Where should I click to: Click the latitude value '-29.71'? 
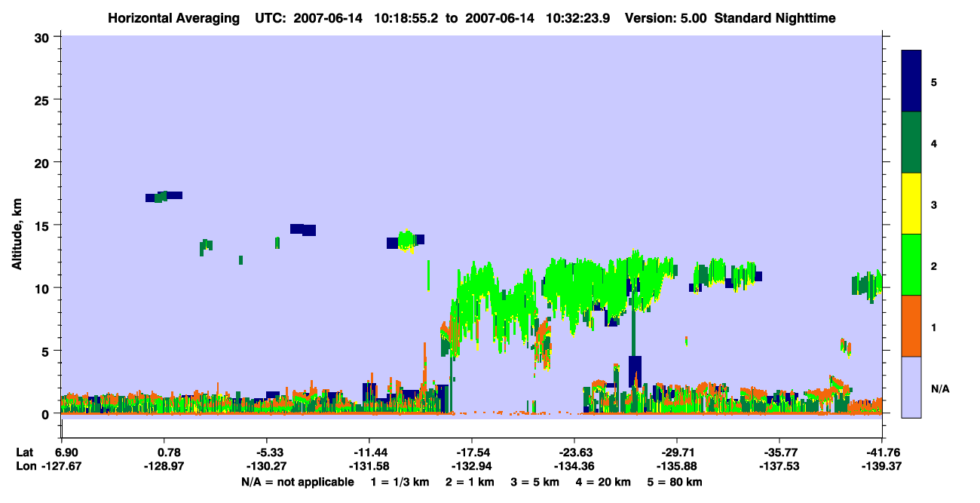click(677, 452)
